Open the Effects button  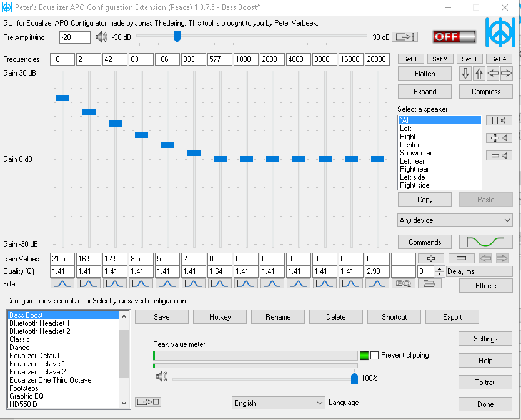click(485, 286)
